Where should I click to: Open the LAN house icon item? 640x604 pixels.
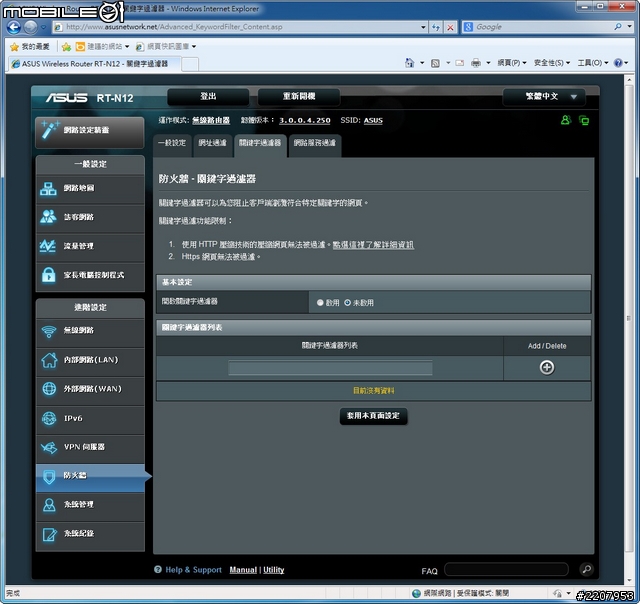pyautogui.click(x=90, y=360)
